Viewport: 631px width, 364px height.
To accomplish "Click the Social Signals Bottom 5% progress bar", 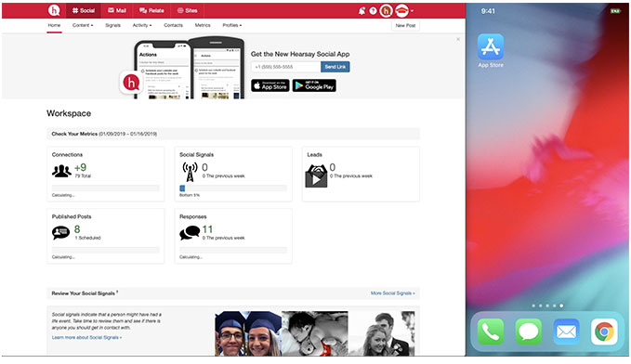I will [233, 188].
